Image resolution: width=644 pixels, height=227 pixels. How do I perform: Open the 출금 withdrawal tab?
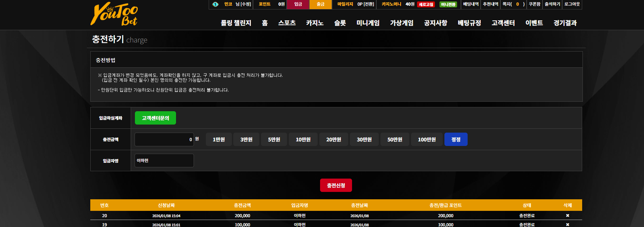point(320,4)
